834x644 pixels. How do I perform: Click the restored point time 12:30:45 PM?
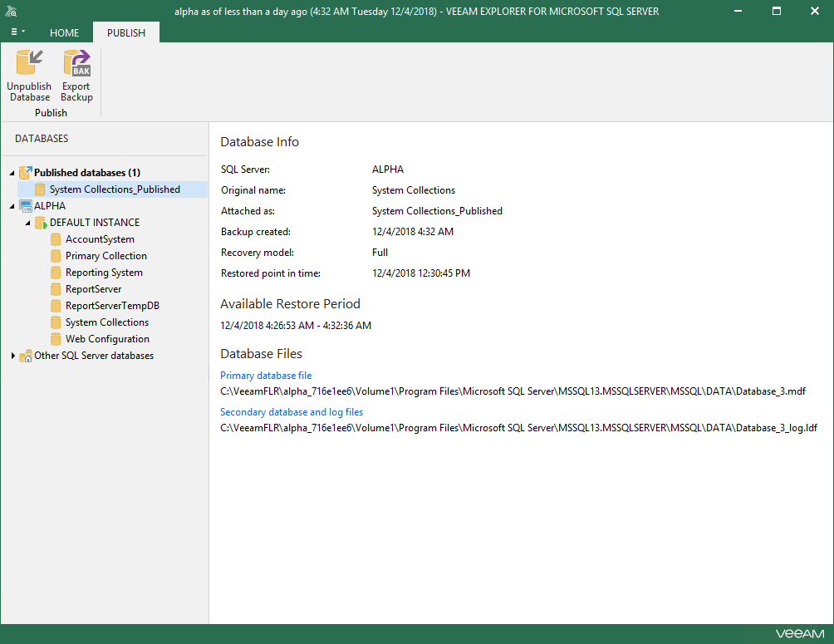coord(420,273)
